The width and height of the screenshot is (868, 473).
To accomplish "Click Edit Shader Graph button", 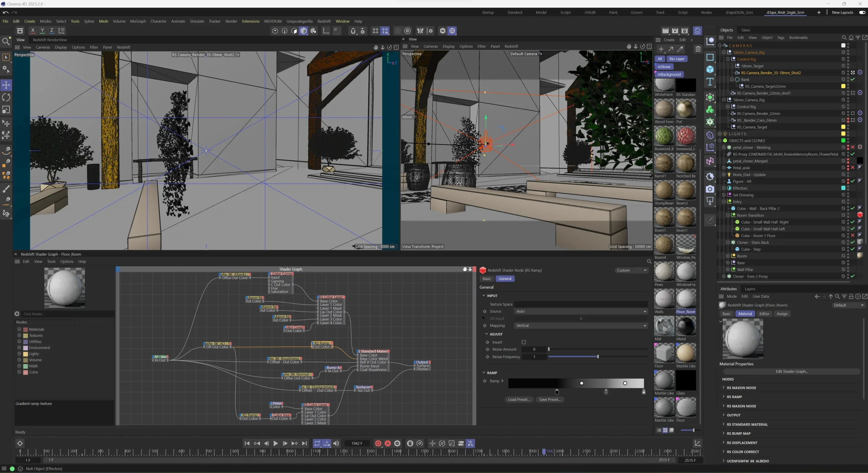I will pos(792,371).
